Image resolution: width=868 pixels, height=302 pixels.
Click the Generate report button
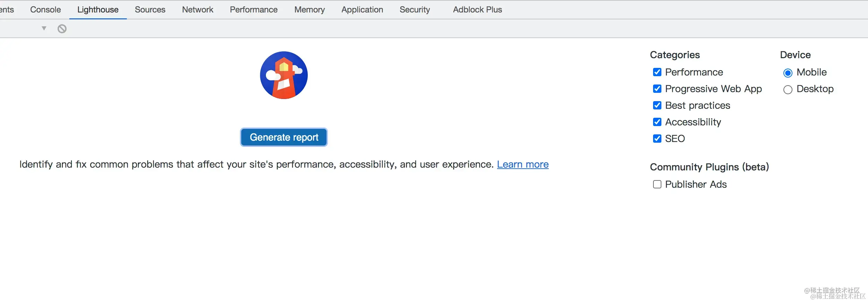(284, 137)
